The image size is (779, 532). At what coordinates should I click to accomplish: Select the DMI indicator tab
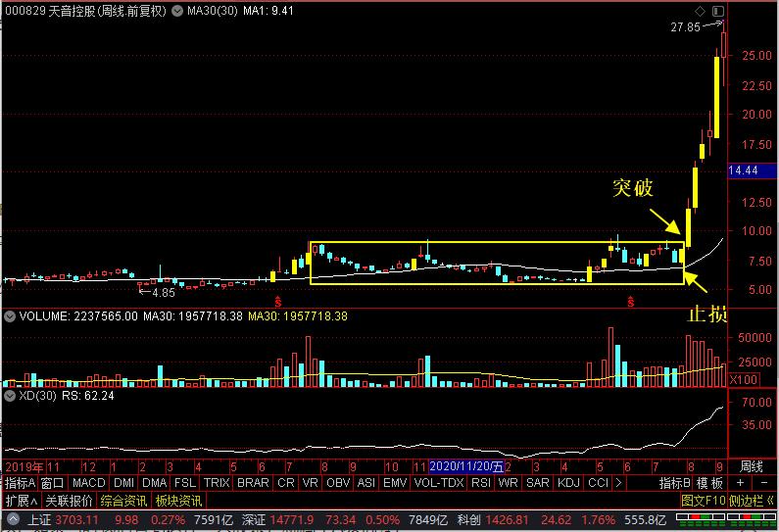123,482
